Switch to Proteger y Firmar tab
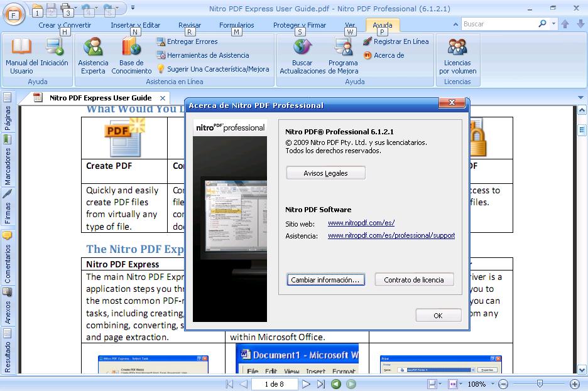The image size is (588, 391). click(x=300, y=25)
